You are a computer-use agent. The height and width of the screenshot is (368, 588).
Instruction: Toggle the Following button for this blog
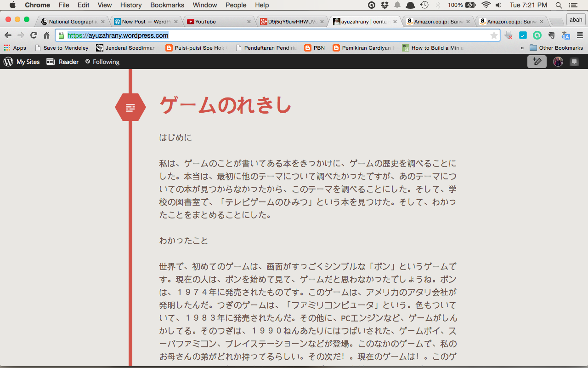tap(102, 62)
